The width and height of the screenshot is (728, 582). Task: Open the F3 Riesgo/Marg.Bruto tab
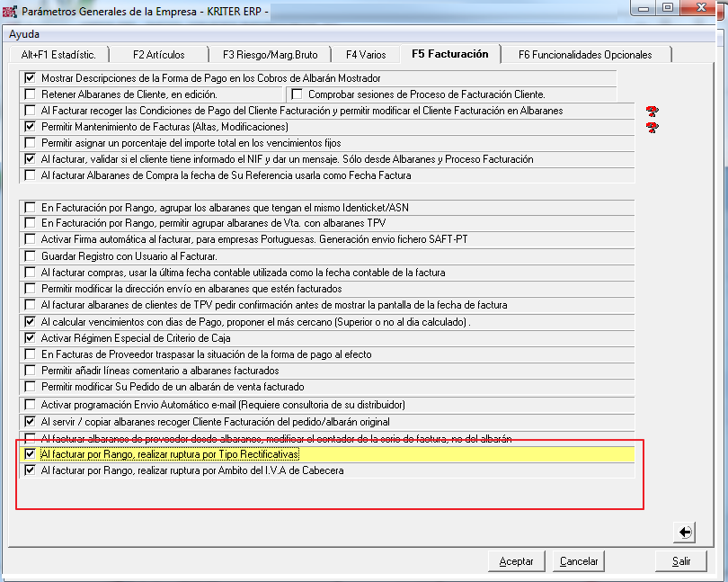271,54
